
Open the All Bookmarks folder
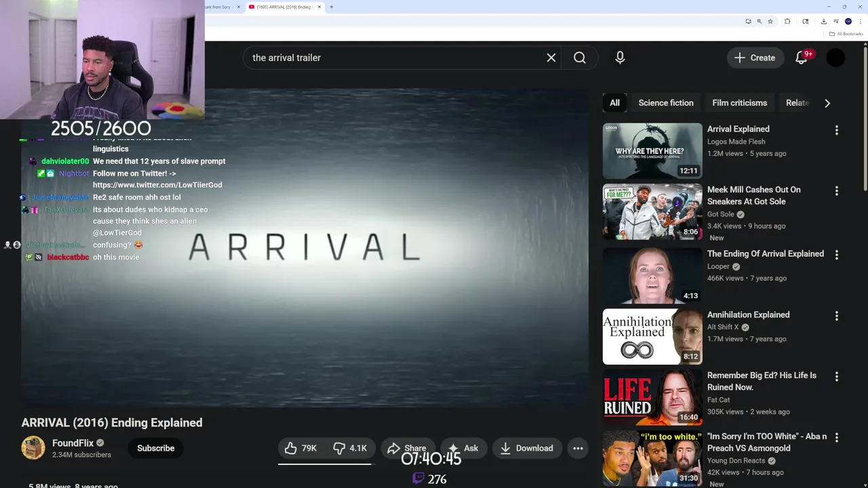pyautogui.click(x=846, y=34)
